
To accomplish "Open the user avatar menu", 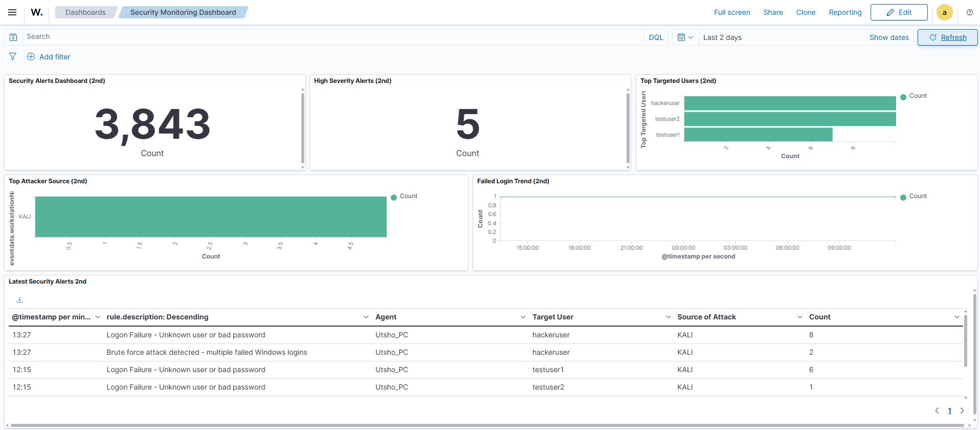I will tap(944, 12).
